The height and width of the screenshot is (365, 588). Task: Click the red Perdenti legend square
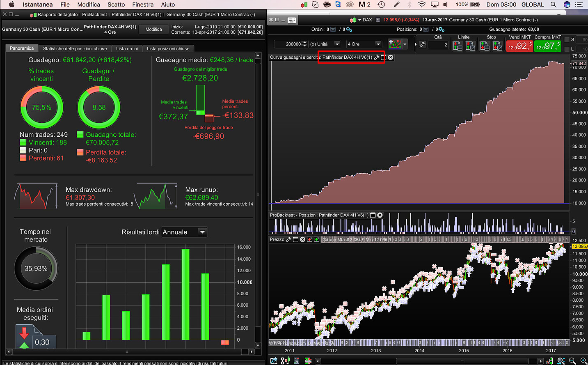23,158
